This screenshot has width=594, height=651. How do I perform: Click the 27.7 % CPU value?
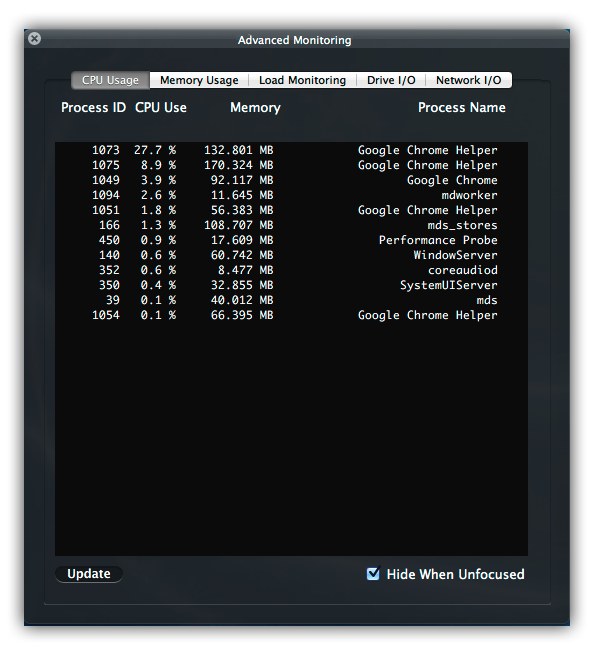point(155,150)
